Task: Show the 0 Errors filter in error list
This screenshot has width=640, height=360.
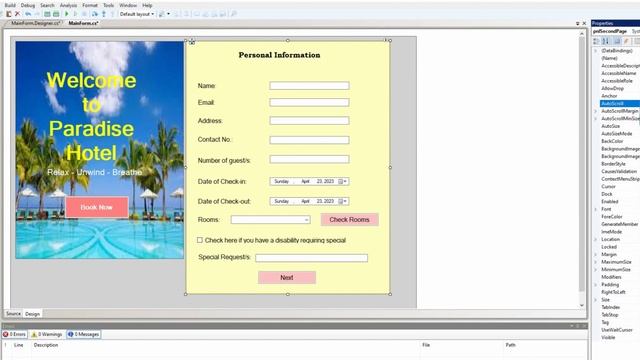Action: point(15,334)
